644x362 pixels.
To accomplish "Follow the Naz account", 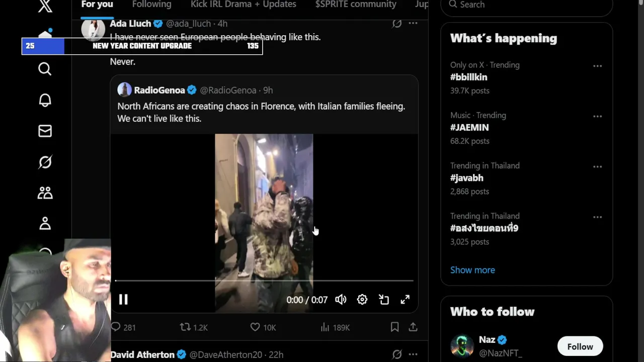I will coord(580,346).
